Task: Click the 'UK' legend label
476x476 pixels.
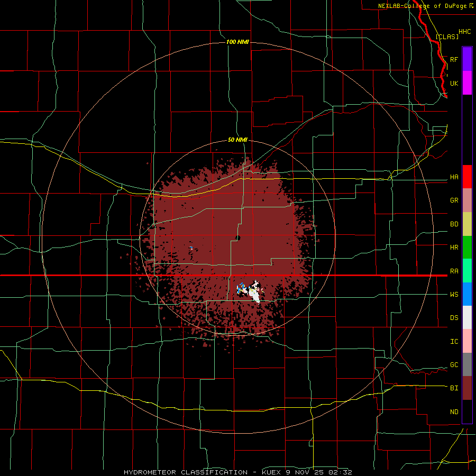Action: point(454,83)
